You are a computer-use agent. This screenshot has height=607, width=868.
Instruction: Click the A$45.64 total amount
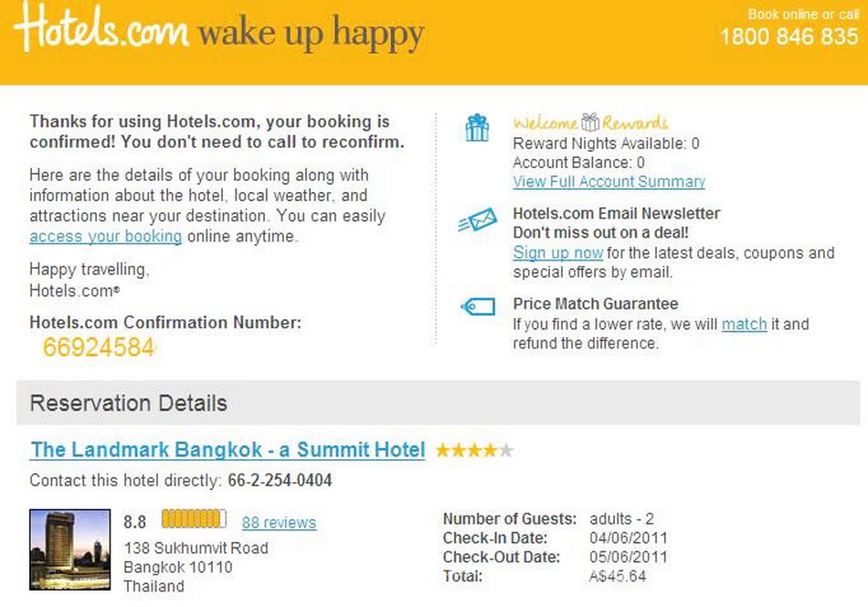(618, 576)
